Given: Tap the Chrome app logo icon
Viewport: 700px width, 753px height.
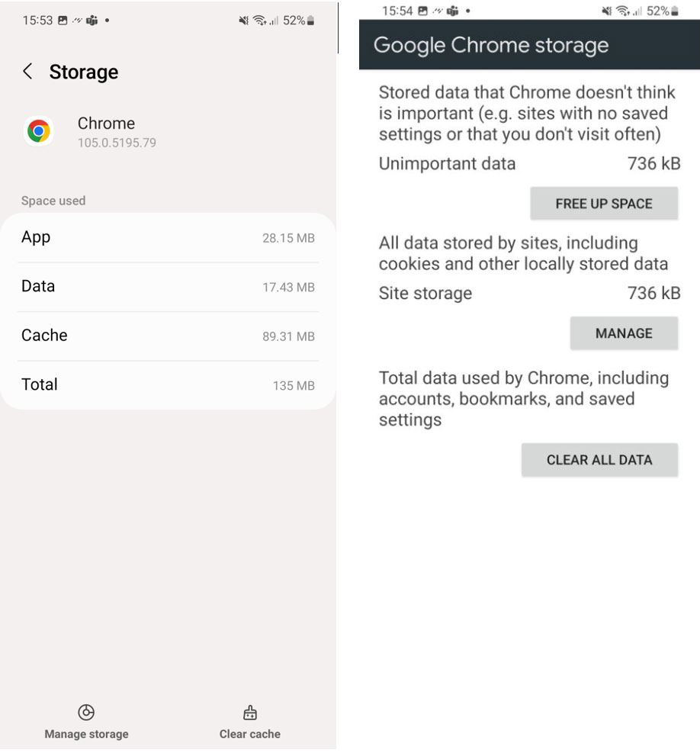Looking at the screenshot, I should (39, 131).
